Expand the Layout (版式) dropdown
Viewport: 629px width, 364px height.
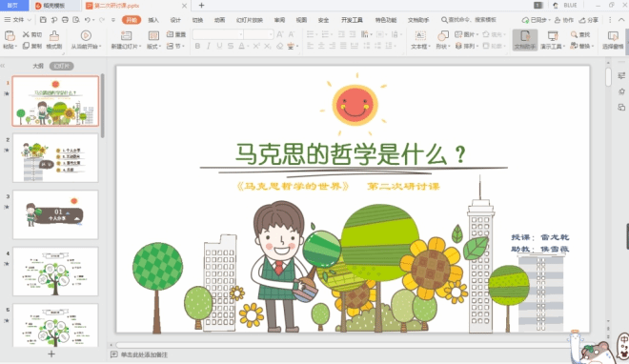click(x=153, y=46)
